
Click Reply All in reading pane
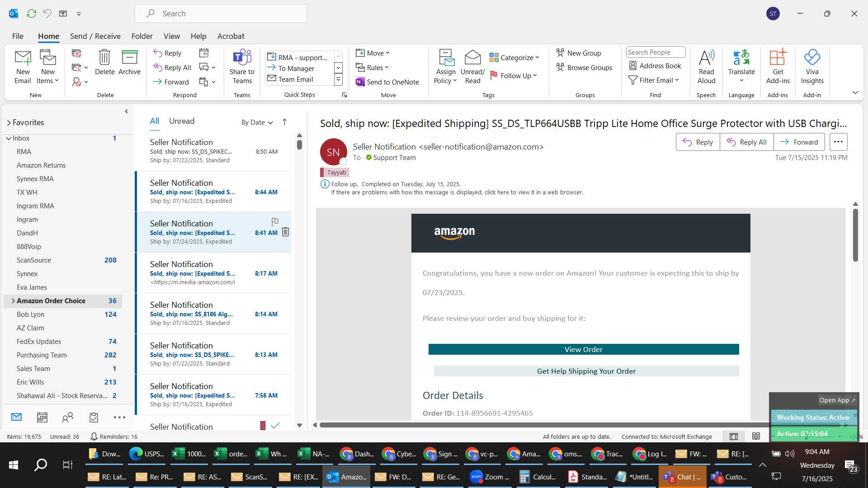tap(746, 142)
